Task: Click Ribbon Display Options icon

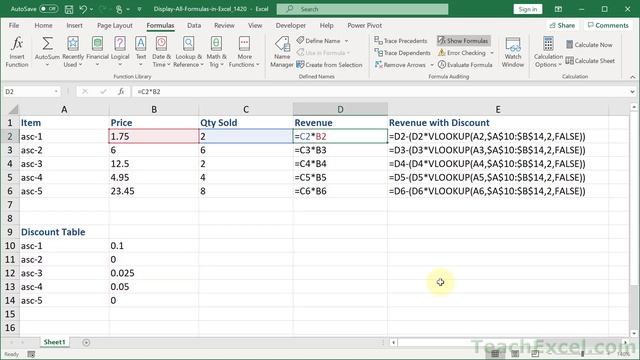Action: [558, 9]
